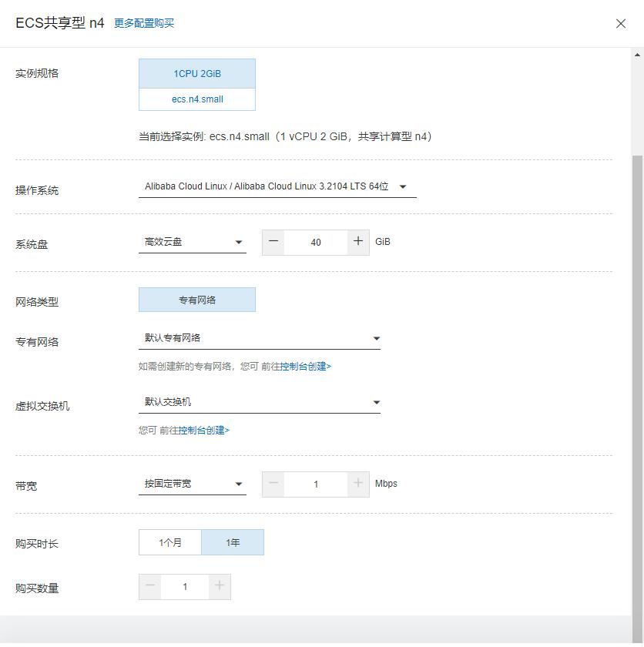
Task: Click the system disk size input field
Action: pos(315,242)
